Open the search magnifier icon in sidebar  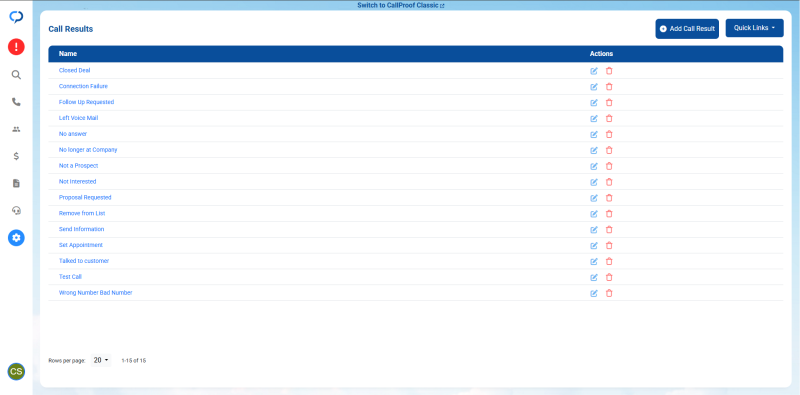coord(16,75)
